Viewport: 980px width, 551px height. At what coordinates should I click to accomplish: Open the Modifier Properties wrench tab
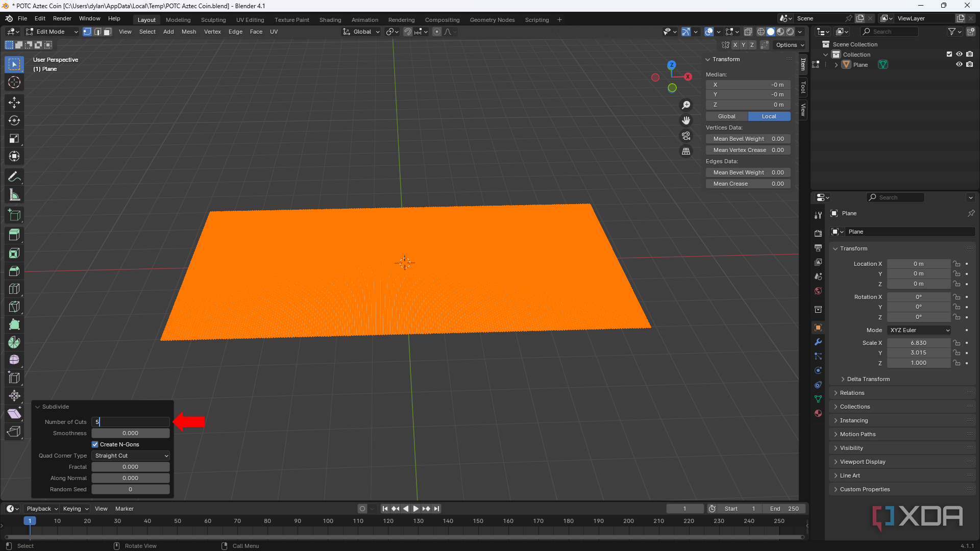click(818, 342)
